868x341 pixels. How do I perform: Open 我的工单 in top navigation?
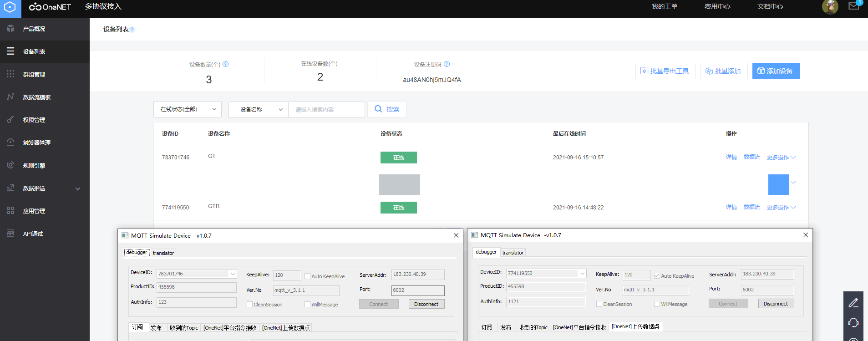point(665,6)
